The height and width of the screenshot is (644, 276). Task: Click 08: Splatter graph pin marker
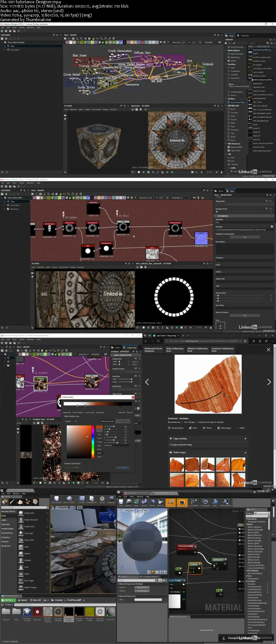click(64, 215)
